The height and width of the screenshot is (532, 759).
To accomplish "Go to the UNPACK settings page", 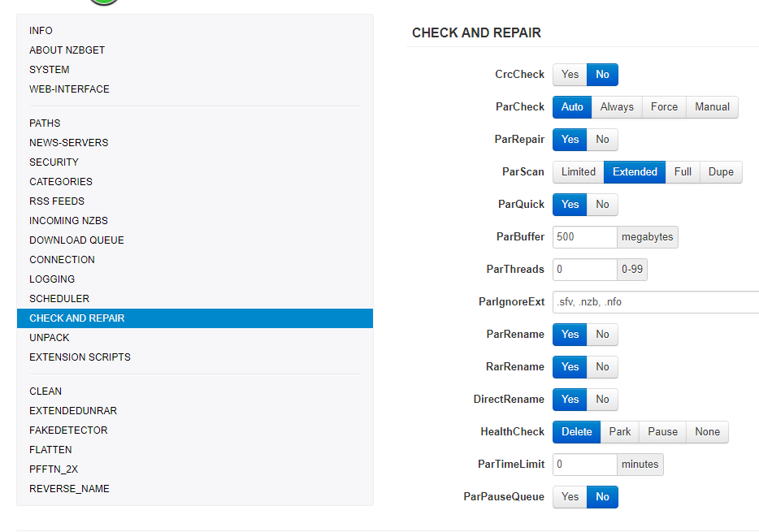I will 50,338.
